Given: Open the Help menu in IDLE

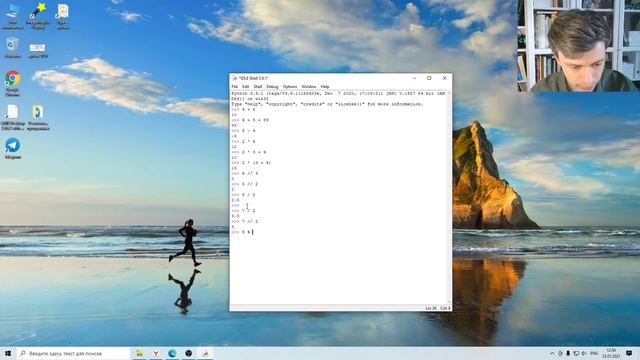Looking at the screenshot, I should tap(325, 87).
